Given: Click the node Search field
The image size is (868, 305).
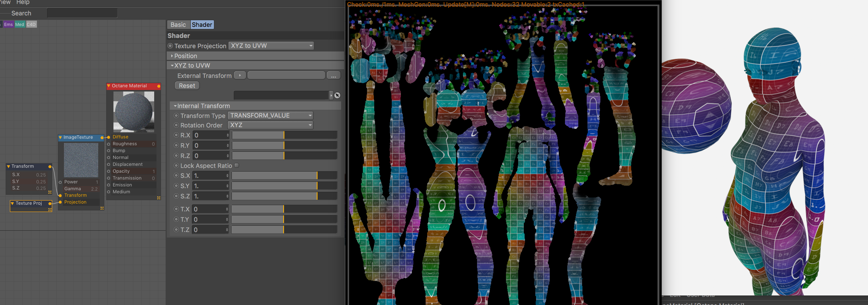Looking at the screenshot, I should coord(82,13).
